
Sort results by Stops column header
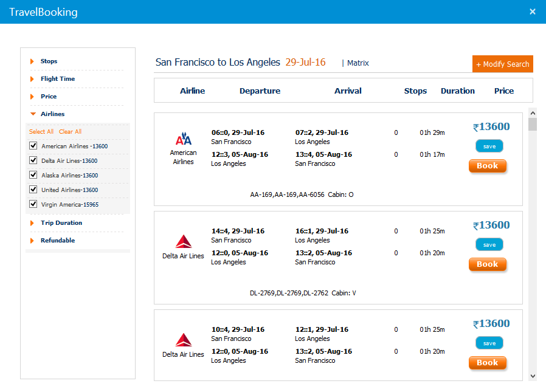[x=415, y=91]
